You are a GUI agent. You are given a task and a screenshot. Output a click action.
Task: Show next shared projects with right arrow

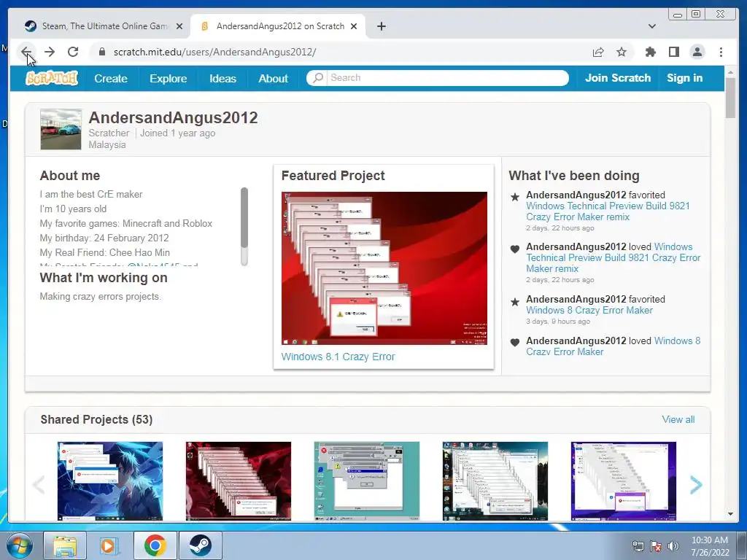(695, 485)
